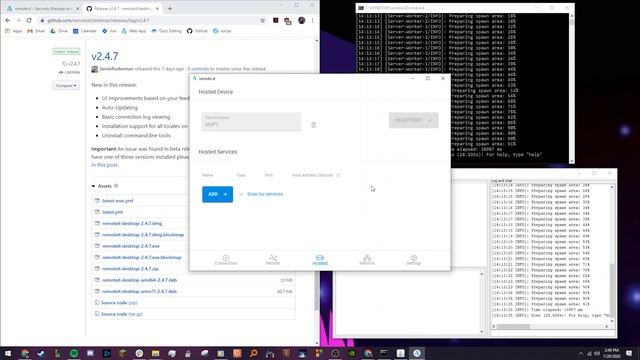This screenshot has height=360, width=640.
Task: Click the Log and chat panel scrollbar
Action: [x=612, y=253]
